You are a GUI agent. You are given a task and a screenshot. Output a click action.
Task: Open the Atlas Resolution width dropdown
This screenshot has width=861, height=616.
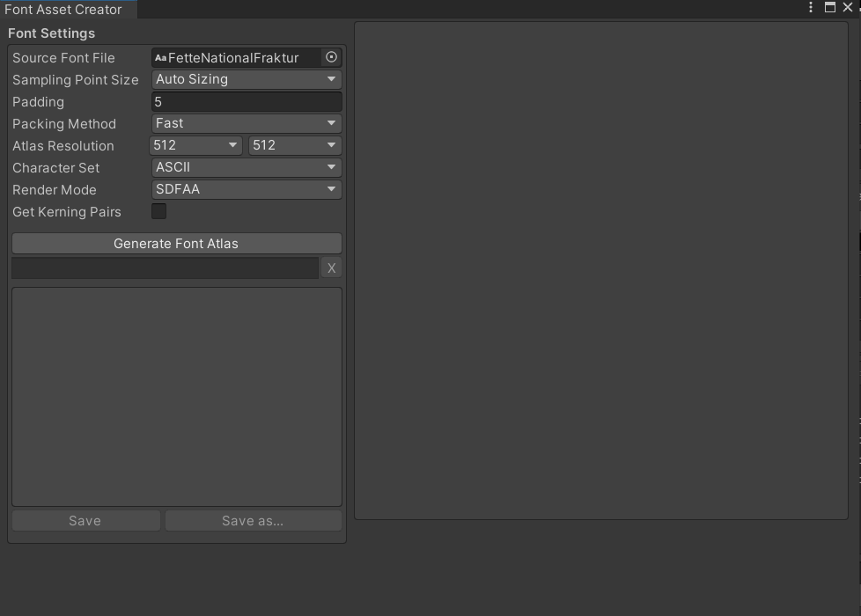pos(195,145)
